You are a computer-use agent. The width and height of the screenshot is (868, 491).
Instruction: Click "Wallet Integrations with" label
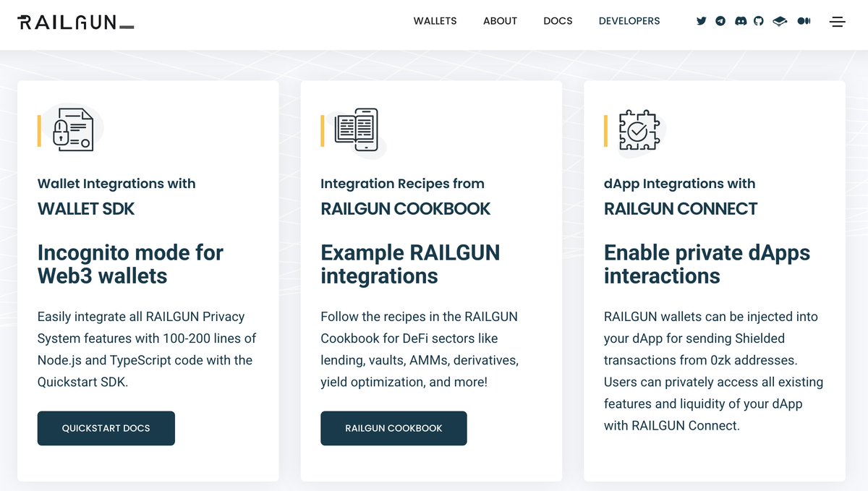click(x=116, y=184)
